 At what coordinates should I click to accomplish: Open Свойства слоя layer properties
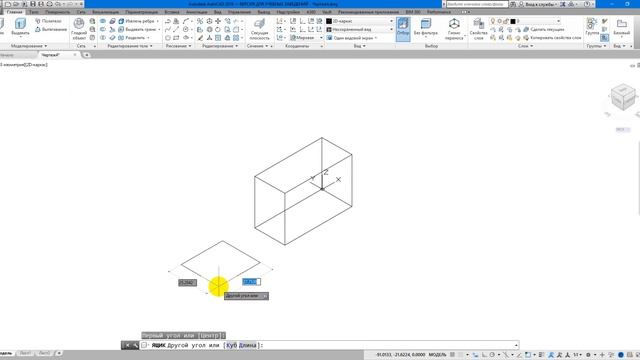click(478, 29)
